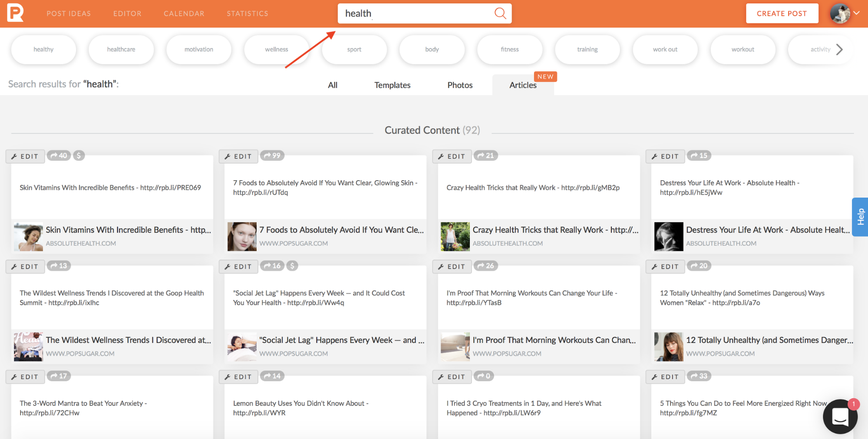Image resolution: width=868 pixels, height=439 pixels.
Task: Select the work out keyword chip
Action: (x=665, y=50)
